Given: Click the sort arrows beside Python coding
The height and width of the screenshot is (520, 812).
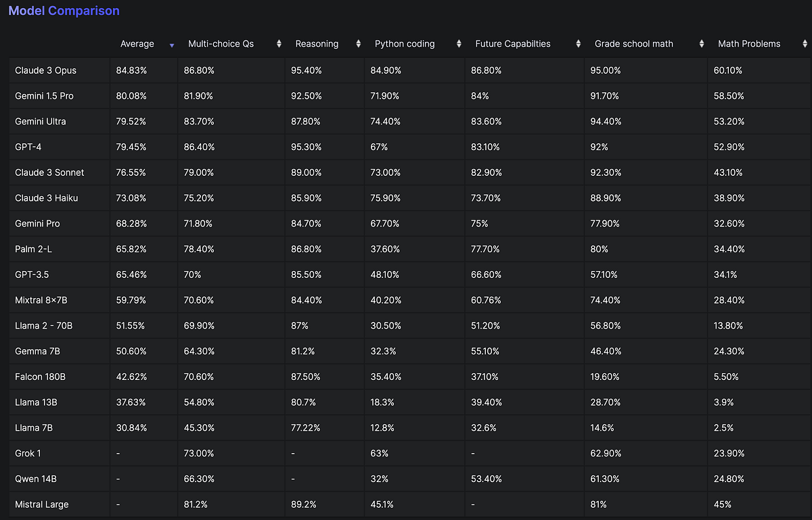Looking at the screenshot, I should point(459,44).
